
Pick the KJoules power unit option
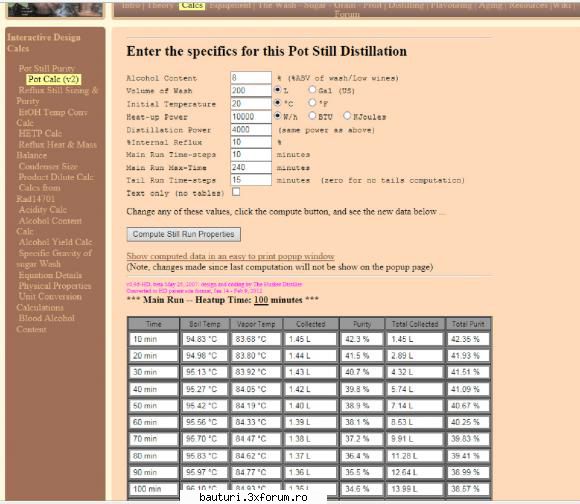tap(347, 116)
